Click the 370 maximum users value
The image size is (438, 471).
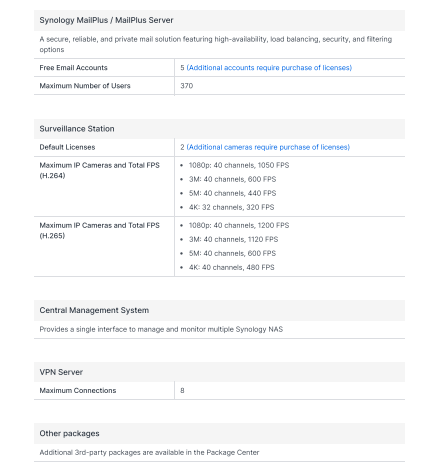187,86
